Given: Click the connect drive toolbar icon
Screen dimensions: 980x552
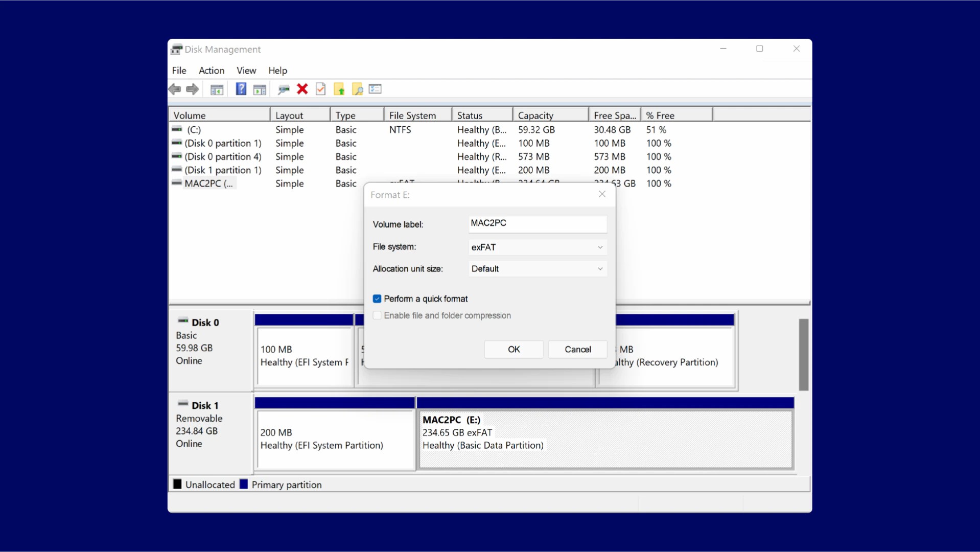Looking at the screenshot, I should coord(284,89).
